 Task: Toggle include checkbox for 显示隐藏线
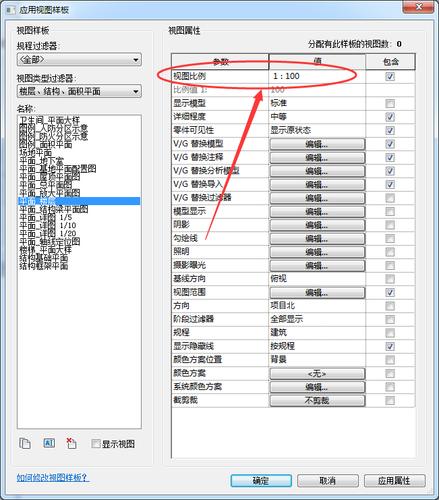pos(390,346)
